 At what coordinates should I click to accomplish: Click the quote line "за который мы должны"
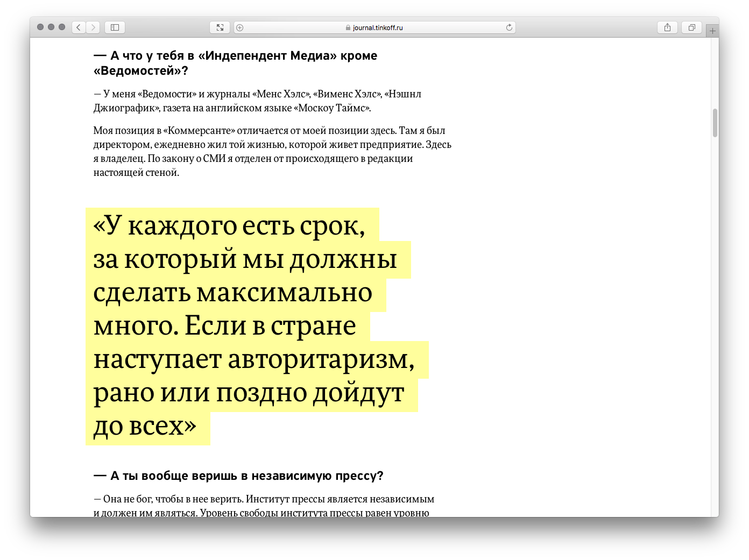(245, 259)
